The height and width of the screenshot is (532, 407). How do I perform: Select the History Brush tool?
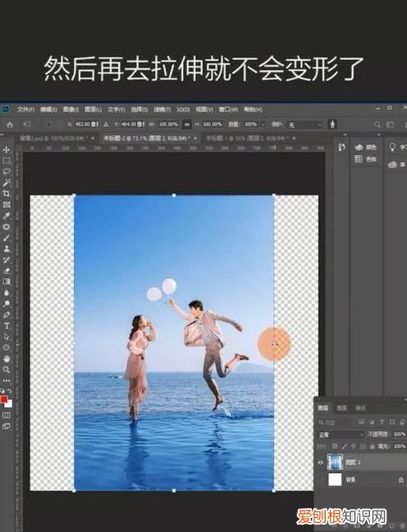(x=7, y=260)
